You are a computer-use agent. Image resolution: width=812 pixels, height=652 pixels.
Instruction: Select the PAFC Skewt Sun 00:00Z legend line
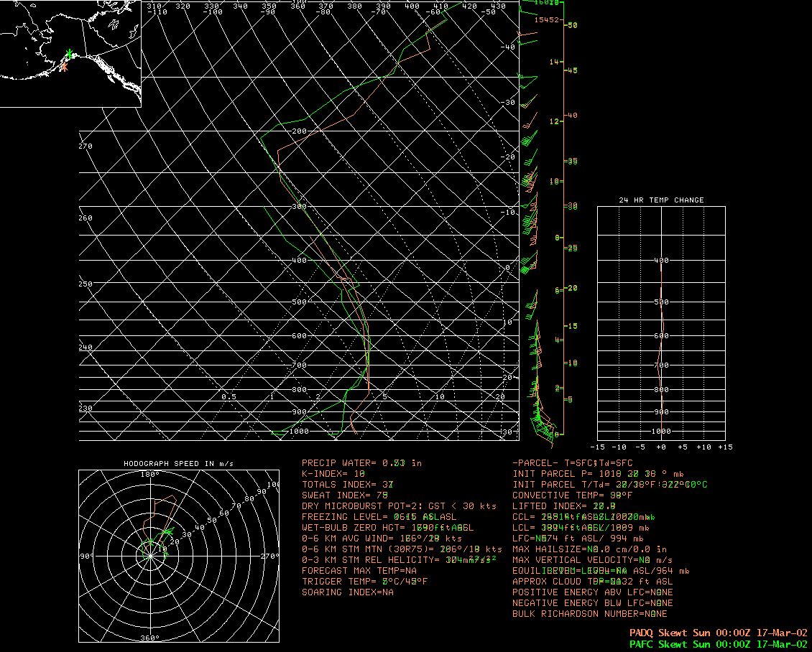[x=719, y=644]
